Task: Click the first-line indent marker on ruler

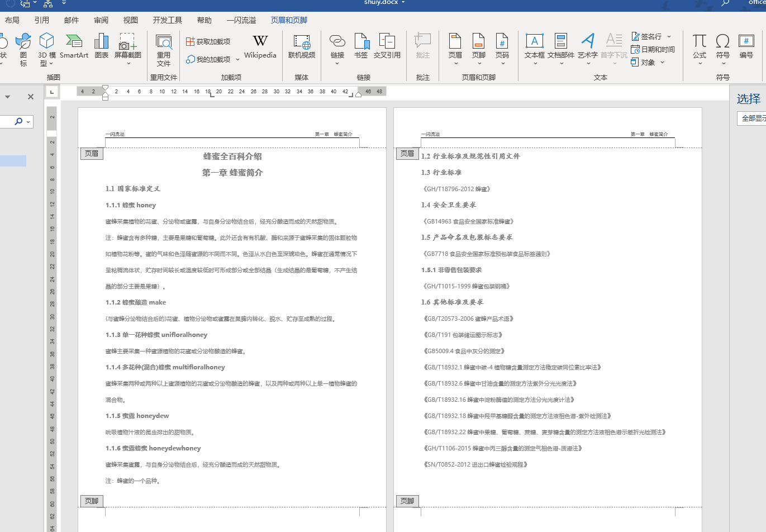Action: point(105,88)
